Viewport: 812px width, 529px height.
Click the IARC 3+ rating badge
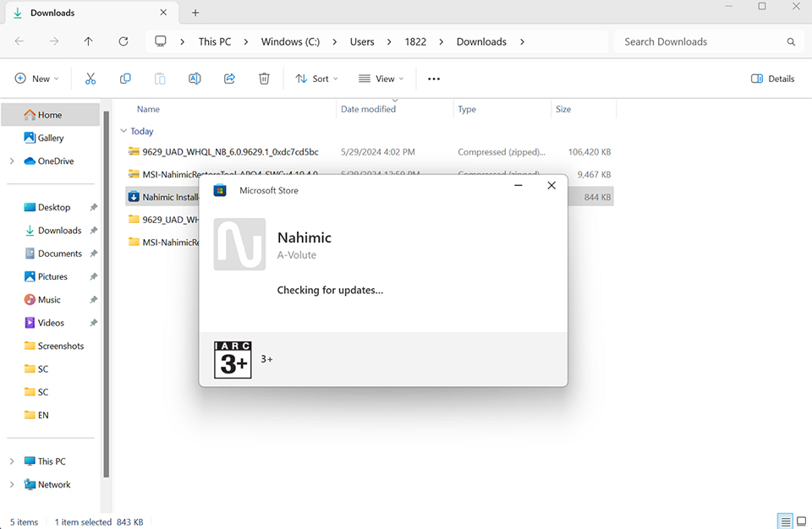point(233,360)
